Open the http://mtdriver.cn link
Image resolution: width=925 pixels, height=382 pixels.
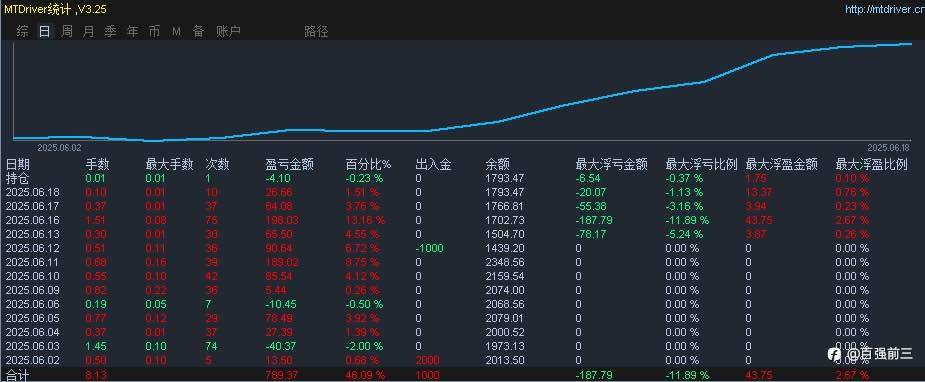point(884,9)
